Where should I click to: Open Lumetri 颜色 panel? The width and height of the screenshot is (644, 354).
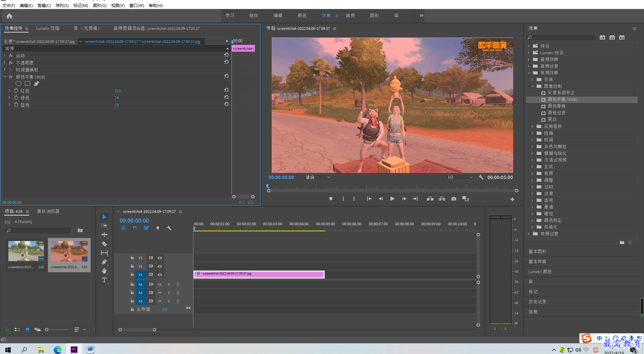point(540,272)
